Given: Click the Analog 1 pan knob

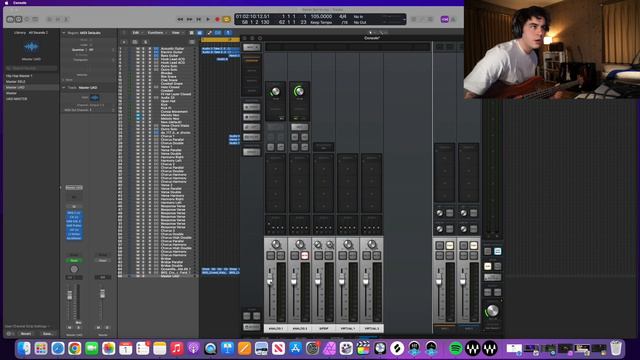Looking at the screenshot, I should pos(276,244).
